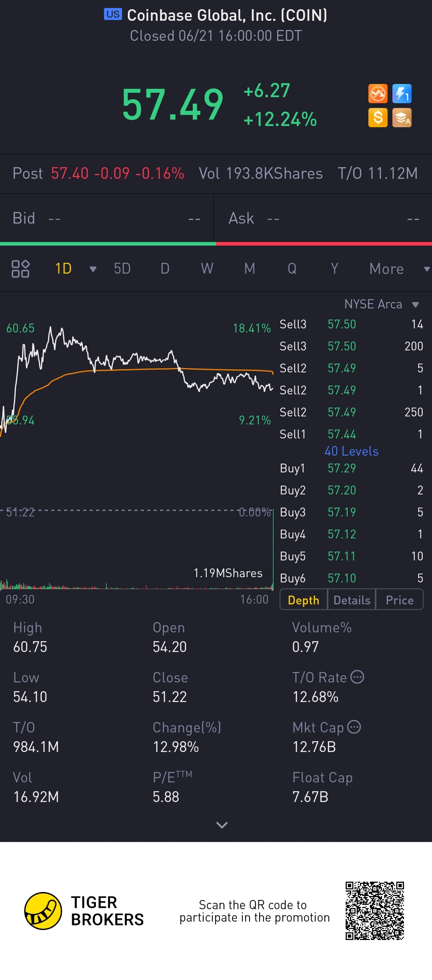Switch to the Q quarterly chart tab
The height and width of the screenshot is (980, 432).
click(292, 269)
